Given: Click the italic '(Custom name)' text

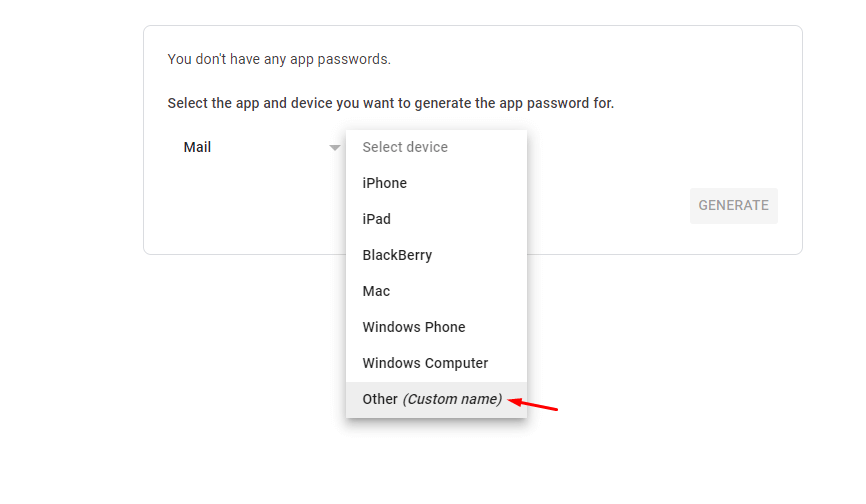Looking at the screenshot, I should (x=452, y=399).
